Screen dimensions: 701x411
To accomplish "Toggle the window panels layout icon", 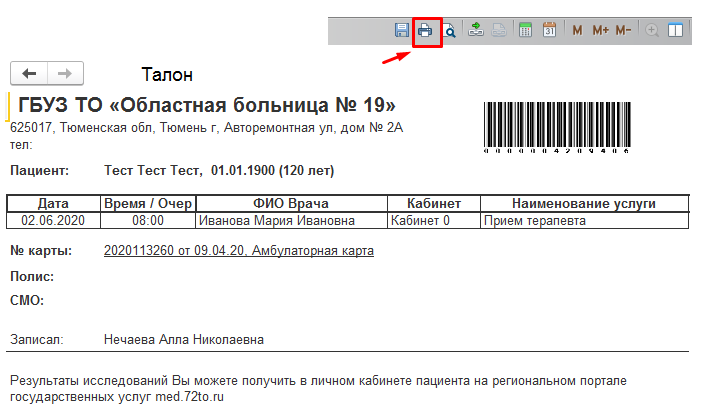I will [676, 30].
